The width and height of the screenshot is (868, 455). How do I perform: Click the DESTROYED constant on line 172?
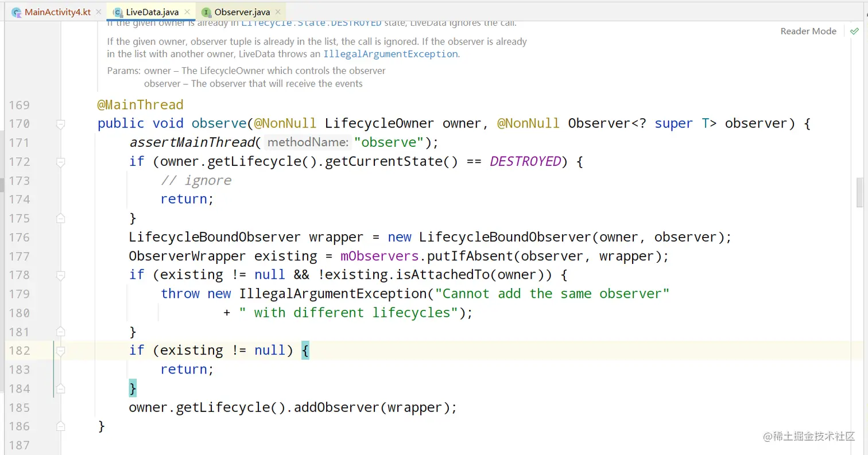coord(525,161)
